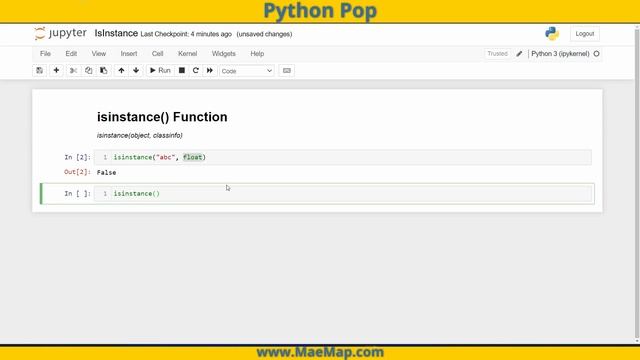Click the False output text
Viewport: 640px width, 360px height.
pyautogui.click(x=107, y=173)
